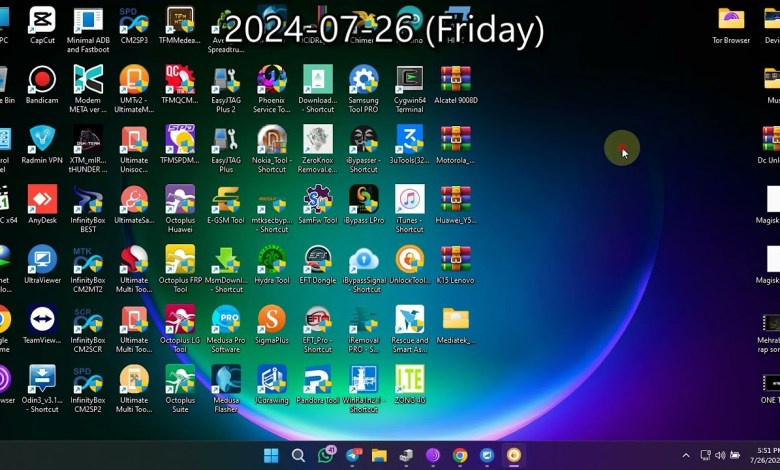Launch InfinityBox CM2SP2 shortcut
Image resolution: width=780 pixels, height=470 pixels.
pyautogui.click(x=88, y=379)
